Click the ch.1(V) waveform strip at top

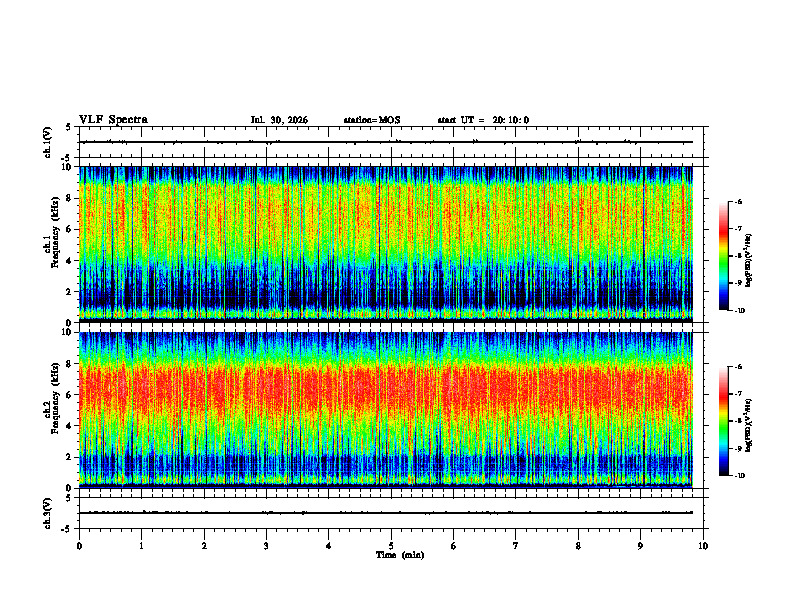[391, 142]
